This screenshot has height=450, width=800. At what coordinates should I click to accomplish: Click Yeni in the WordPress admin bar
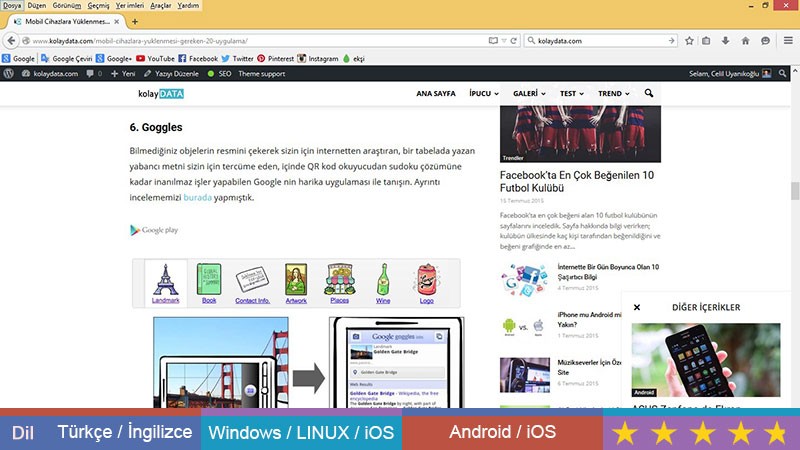pos(123,73)
